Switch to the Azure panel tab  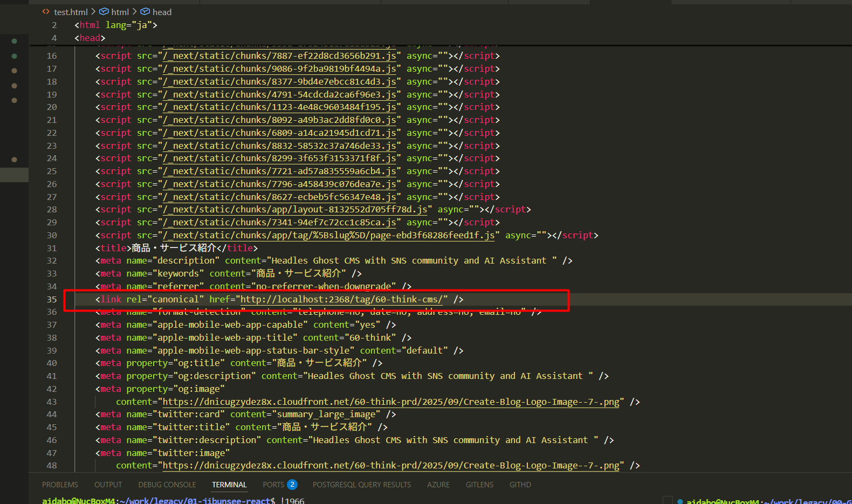click(438, 485)
